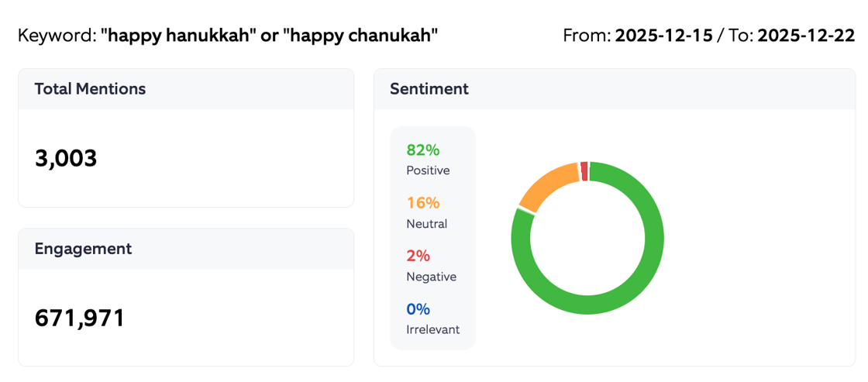Click the Neutral legend label
Image resolution: width=868 pixels, height=382 pixels.
click(x=426, y=224)
